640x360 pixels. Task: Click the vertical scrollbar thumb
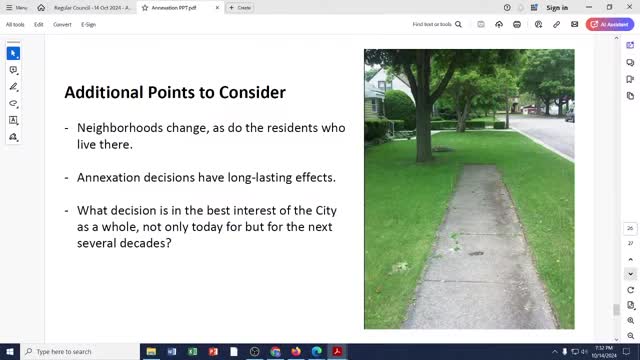tap(616, 309)
